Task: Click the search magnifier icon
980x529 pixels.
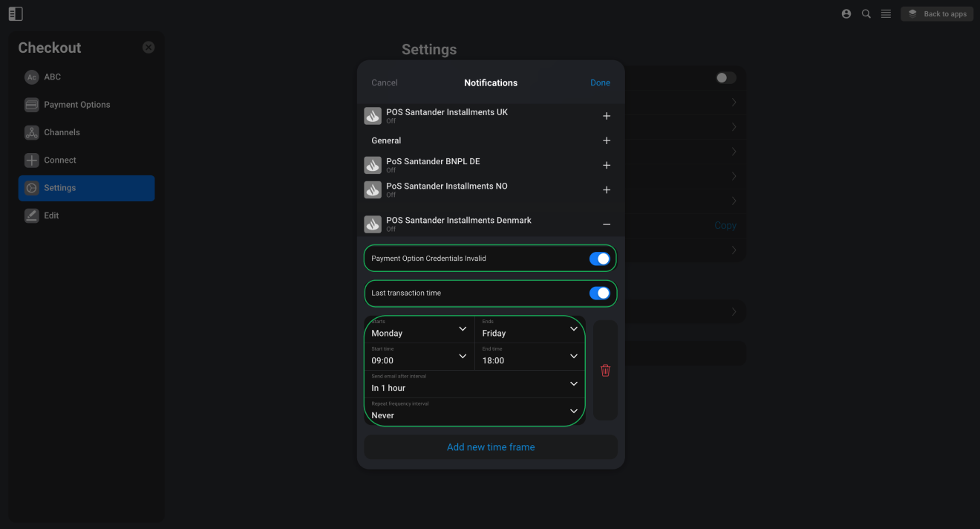Action: [x=866, y=14]
